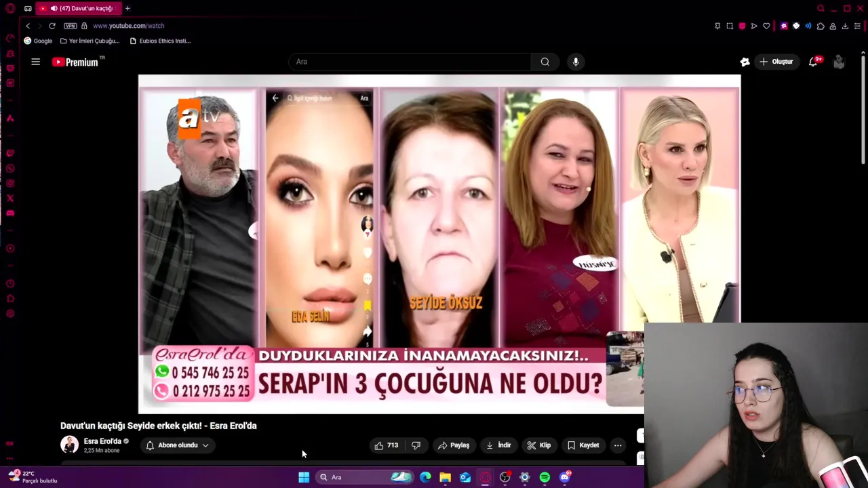868x488 pixels.
Task: Select the Davut'un kaçtığı YouTube tab
Action: 78,8
